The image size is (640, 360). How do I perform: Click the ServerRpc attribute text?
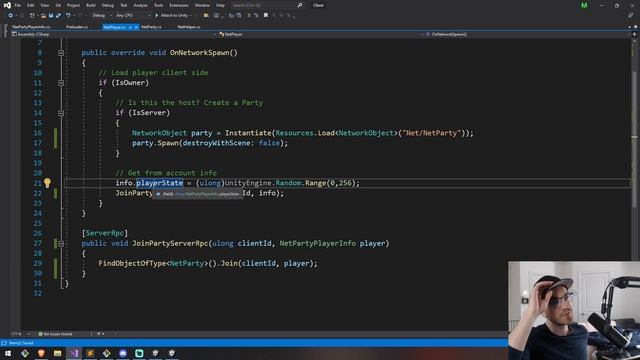point(104,233)
